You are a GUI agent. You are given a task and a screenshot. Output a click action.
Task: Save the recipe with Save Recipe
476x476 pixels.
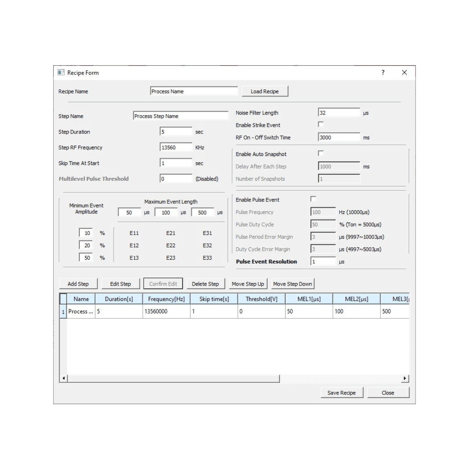(x=341, y=393)
